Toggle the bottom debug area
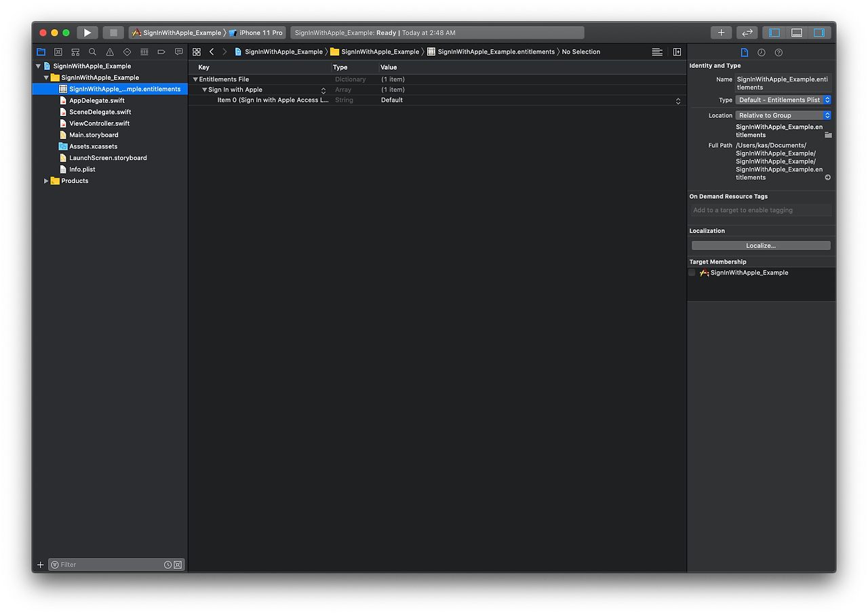 [797, 33]
